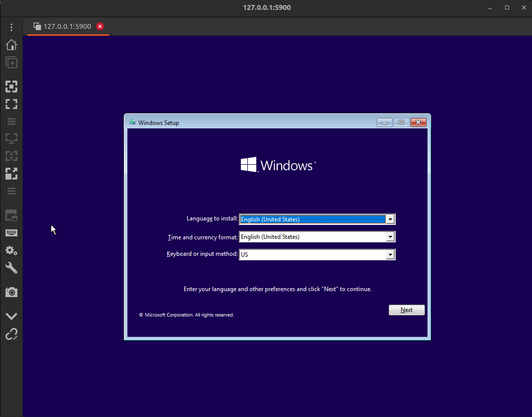532x417 pixels.
Task: Open the three-dot menu in the sidebar
Action: tap(11, 27)
